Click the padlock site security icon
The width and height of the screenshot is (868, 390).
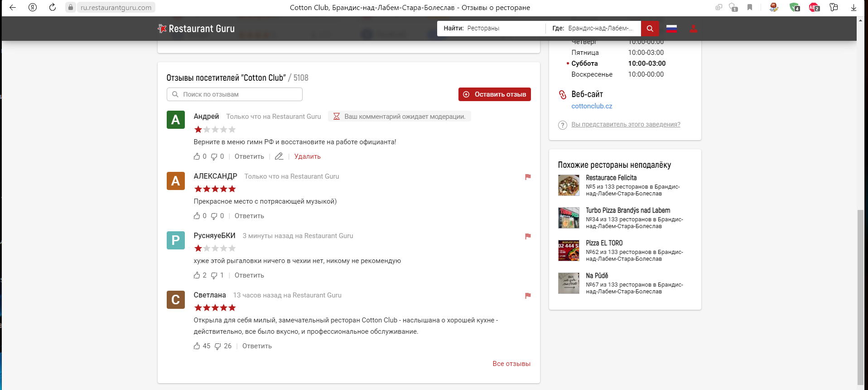(71, 7)
